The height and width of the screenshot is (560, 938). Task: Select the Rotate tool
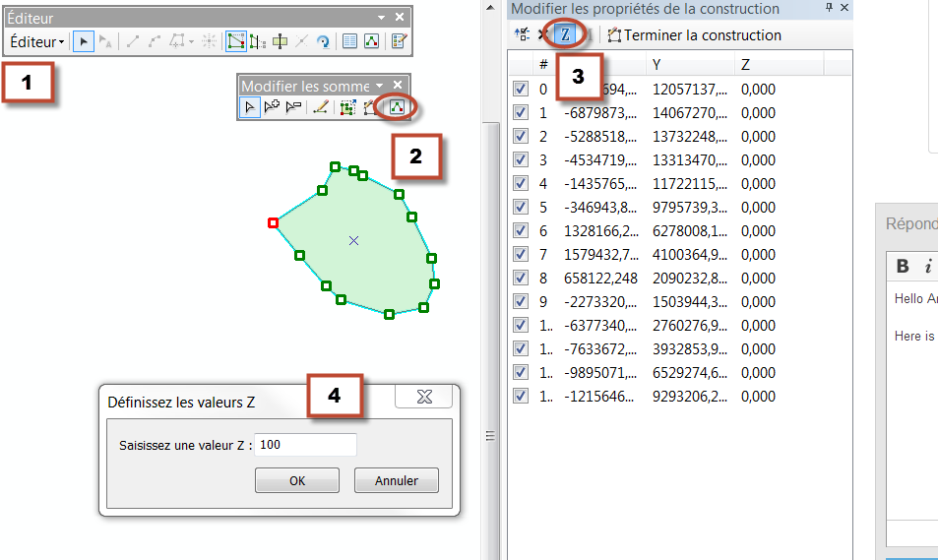(323, 41)
